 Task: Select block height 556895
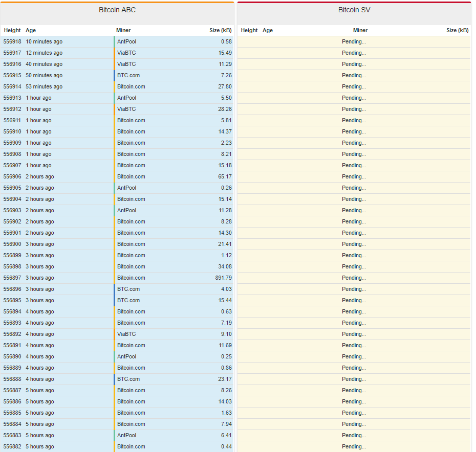12,300
